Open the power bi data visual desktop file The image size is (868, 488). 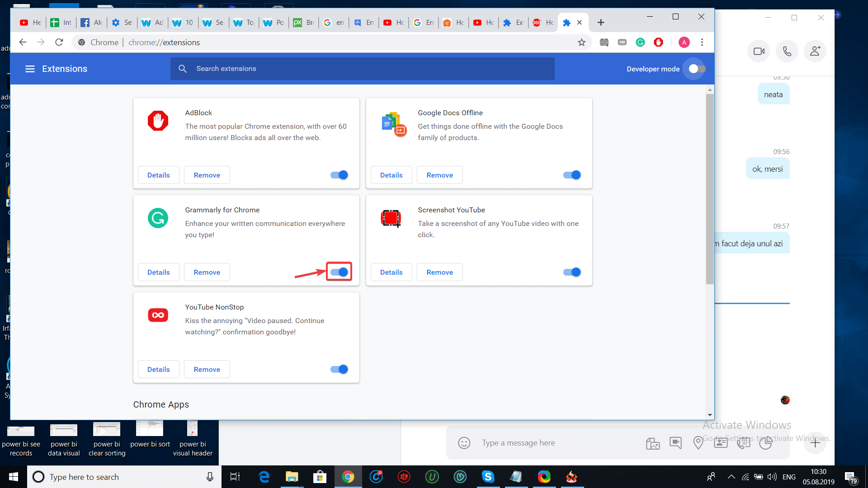pos(64,439)
